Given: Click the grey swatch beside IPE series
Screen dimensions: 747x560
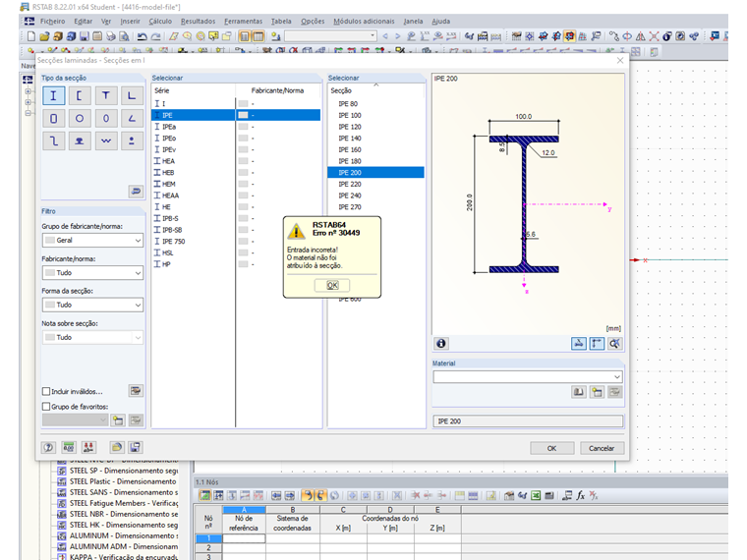Looking at the screenshot, I should 243,115.
